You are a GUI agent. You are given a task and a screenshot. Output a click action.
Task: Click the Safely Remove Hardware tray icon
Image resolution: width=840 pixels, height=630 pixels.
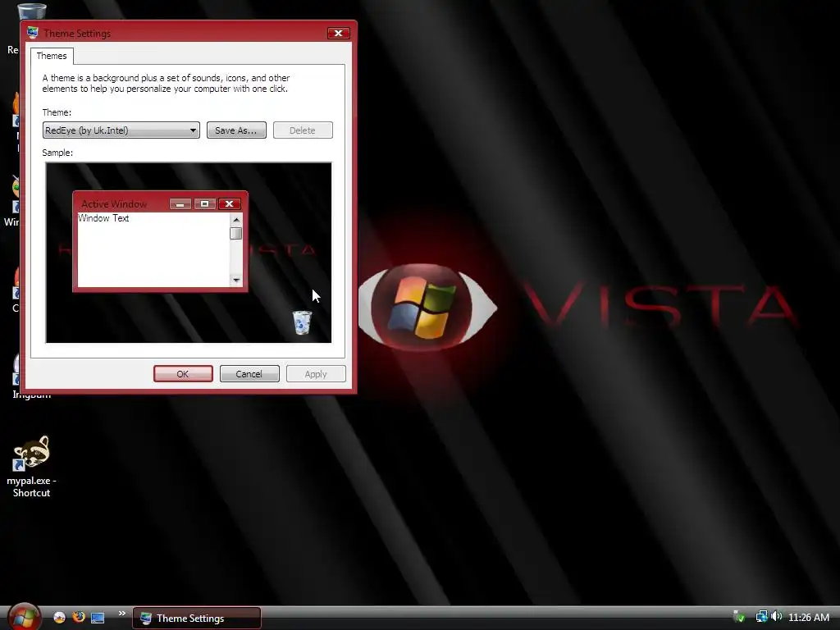click(x=739, y=617)
